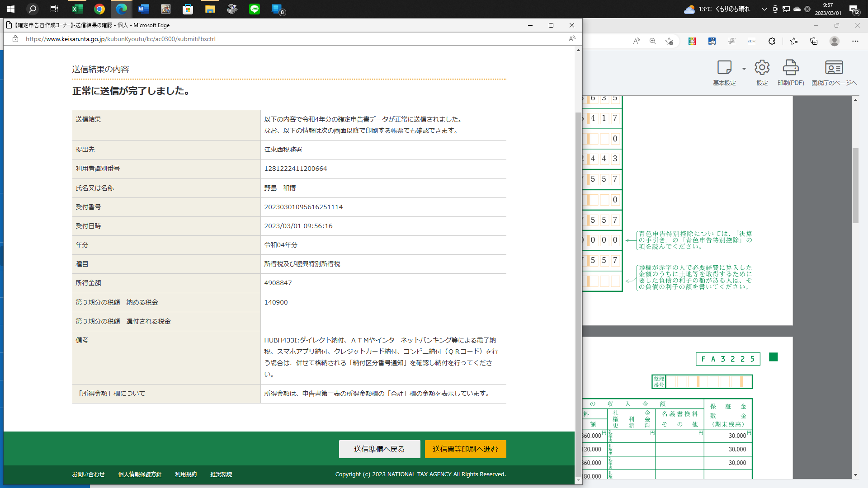Open LINE from the taskbar
The height and width of the screenshot is (488, 868).
point(255,9)
